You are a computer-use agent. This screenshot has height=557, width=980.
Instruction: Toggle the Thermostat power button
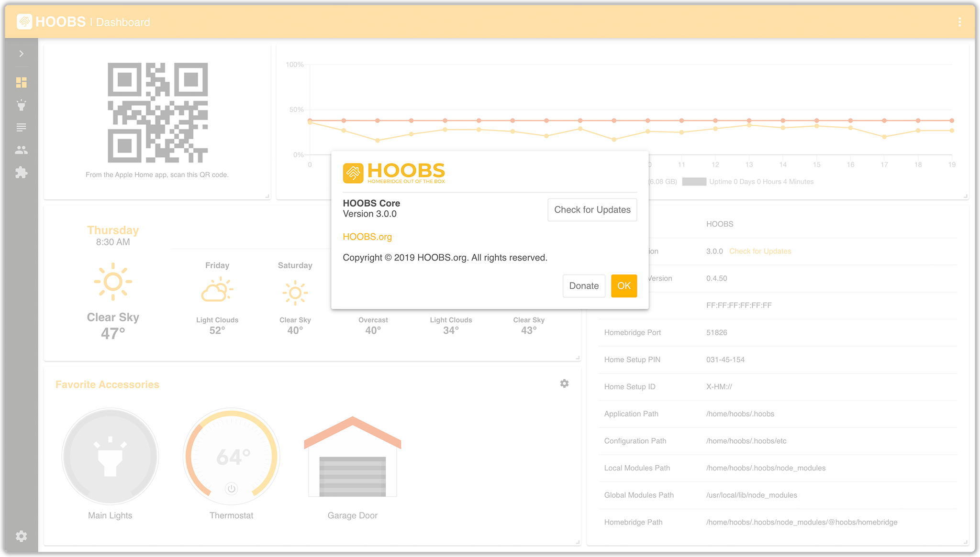tap(231, 489)
